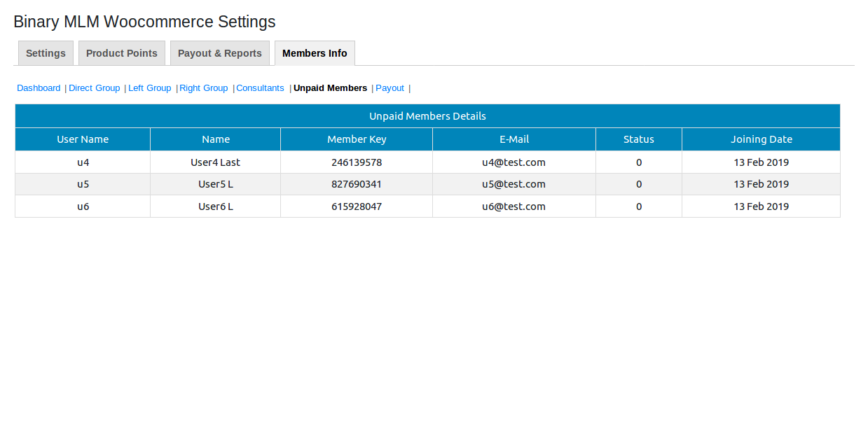
Task: Open the Direct Group link
Action: coord(95,88)
